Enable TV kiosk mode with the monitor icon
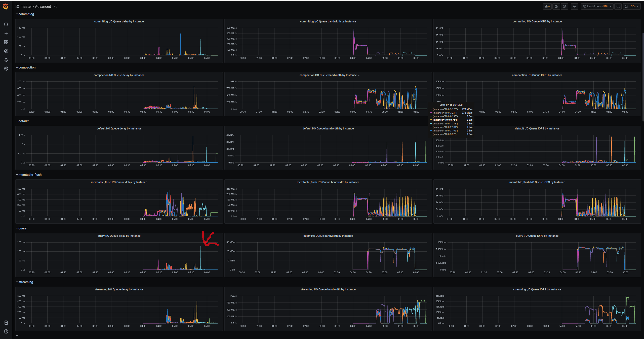The width and height of the screenshot is (644, 339). [x=574, y=6]
